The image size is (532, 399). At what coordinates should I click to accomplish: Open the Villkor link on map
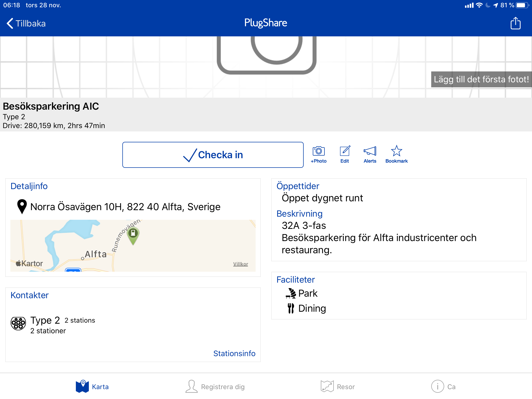(241, 264)
